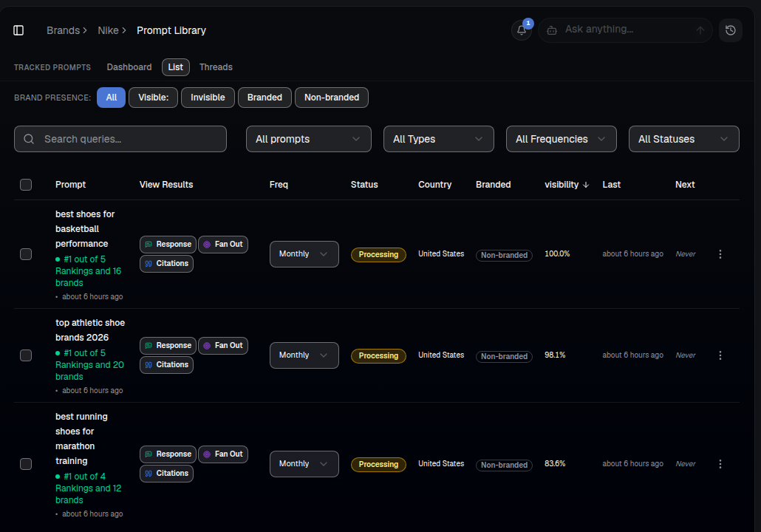View Response for basketball performance prompt
Screen dimensions: 761x532
(x=168, y=245)
